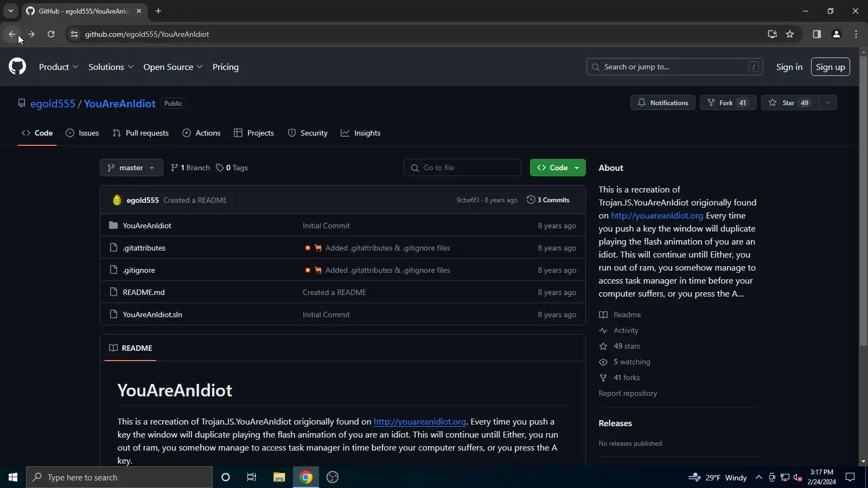Image resolution: width=868 pixels, height=488 pixels.
Task: View the 41 forks list
Action: click(620, 377)
